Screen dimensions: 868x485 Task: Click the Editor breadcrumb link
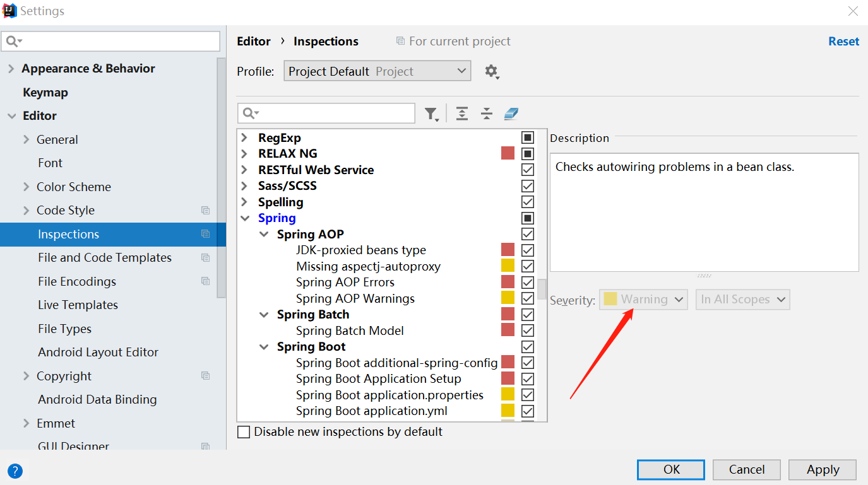(x=254, y=41)
